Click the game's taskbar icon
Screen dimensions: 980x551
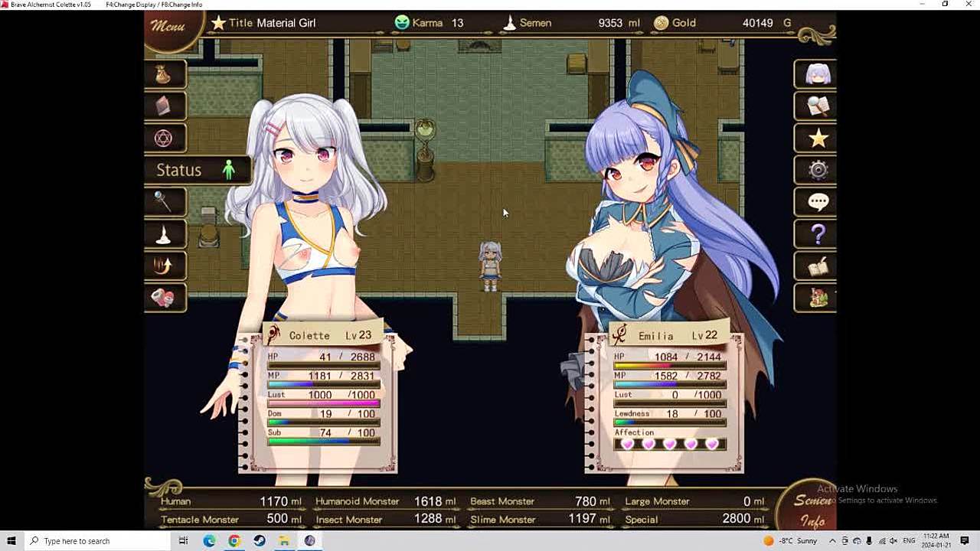(309, 541)
